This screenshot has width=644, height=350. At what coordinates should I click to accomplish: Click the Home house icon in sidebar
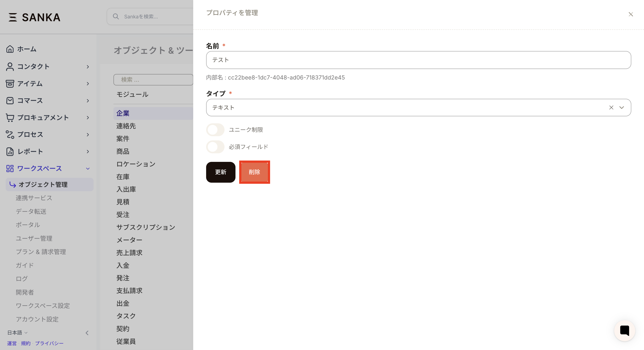10,49
